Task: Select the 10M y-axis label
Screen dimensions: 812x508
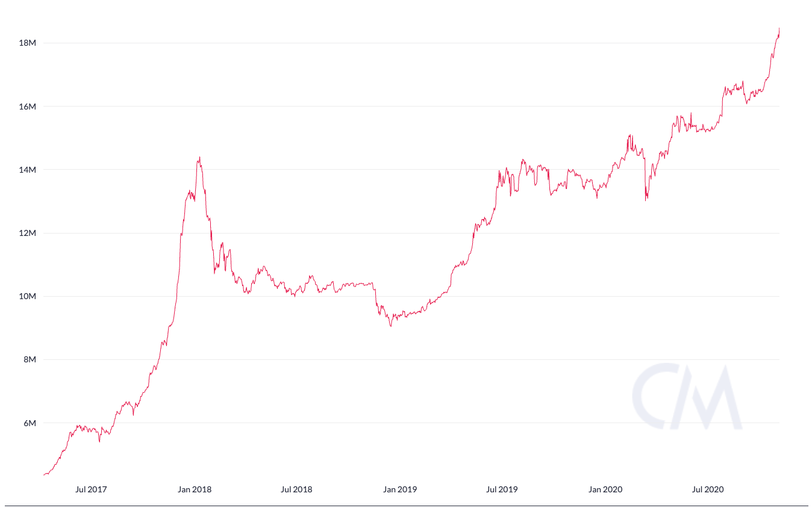Action: (x=28, y=296)
